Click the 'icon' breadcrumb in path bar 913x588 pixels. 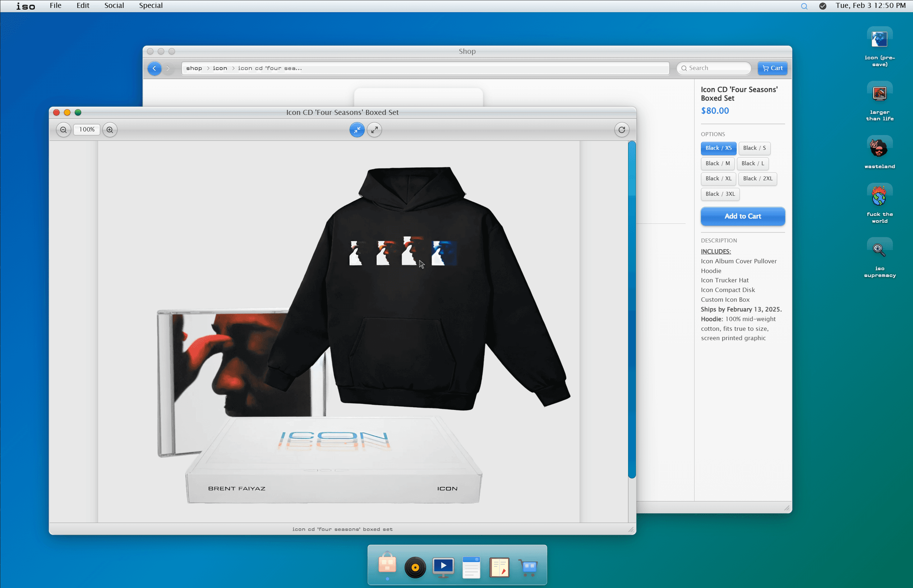point(220,68)
